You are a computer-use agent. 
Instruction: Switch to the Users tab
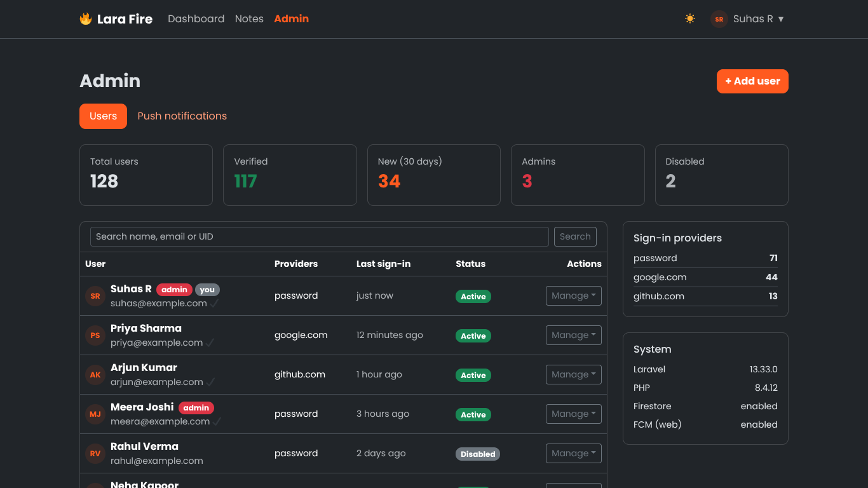(103, 116)
